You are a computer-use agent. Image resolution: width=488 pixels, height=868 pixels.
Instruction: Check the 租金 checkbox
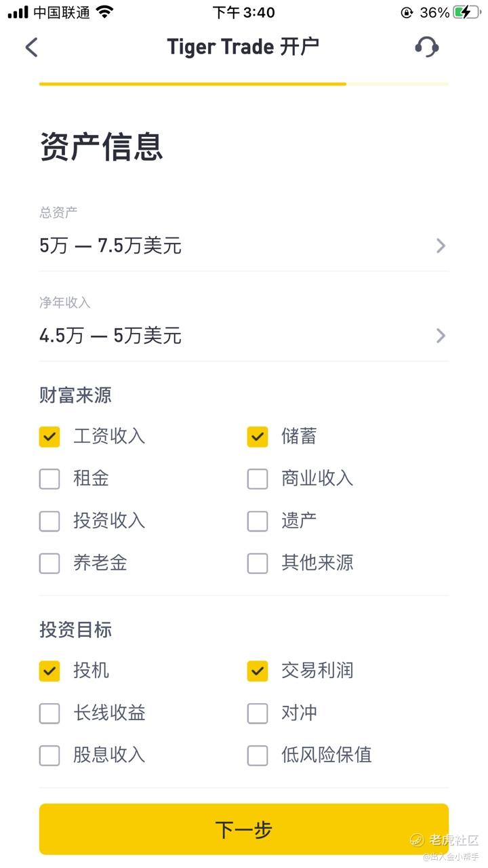49,479
